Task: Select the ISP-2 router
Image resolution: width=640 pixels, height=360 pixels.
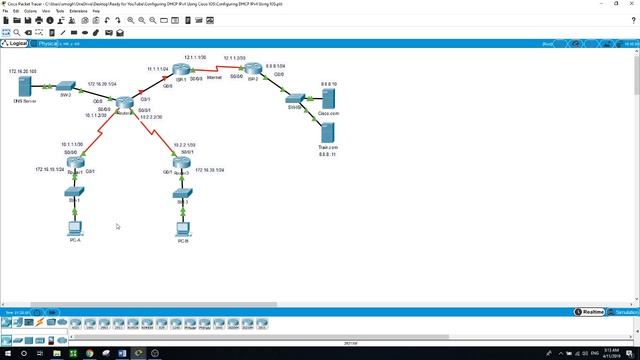Action: pyautogui.click(x=253, y=69)
